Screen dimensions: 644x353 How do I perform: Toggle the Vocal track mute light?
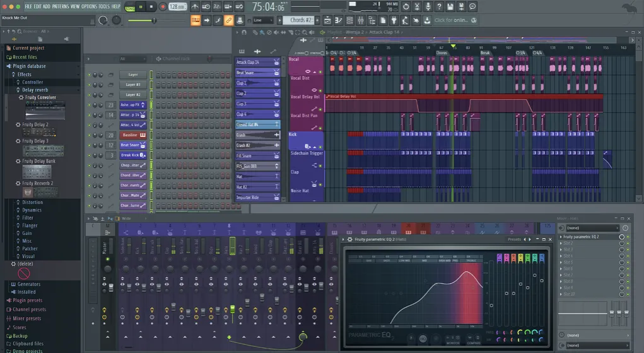320,72
